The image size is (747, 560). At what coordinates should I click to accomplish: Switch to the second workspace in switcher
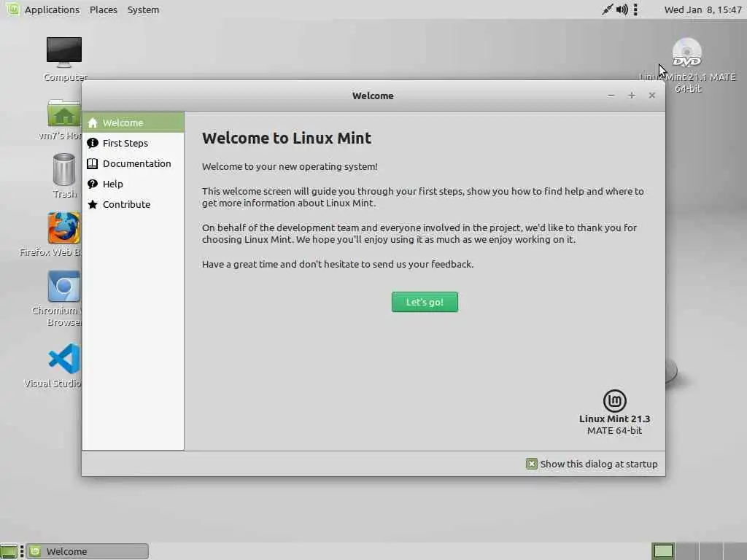687,551
